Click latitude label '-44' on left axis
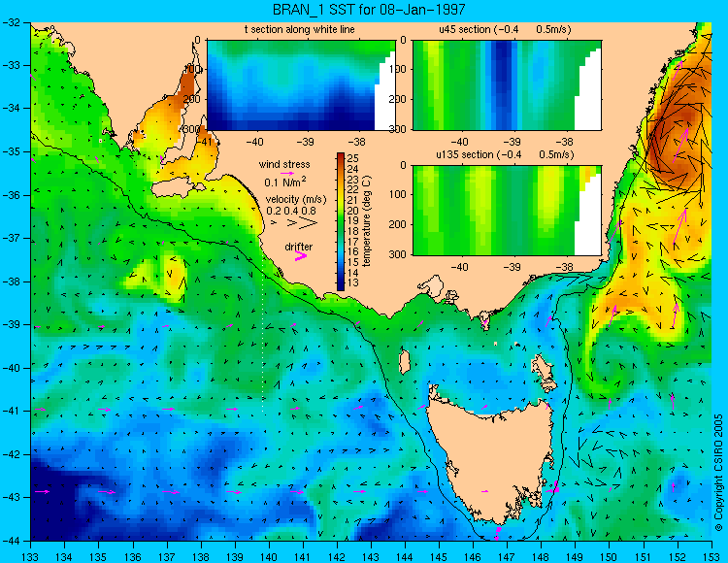Image resolution: width=728 pixels, height=563 pixels. (x=11, y=542)
